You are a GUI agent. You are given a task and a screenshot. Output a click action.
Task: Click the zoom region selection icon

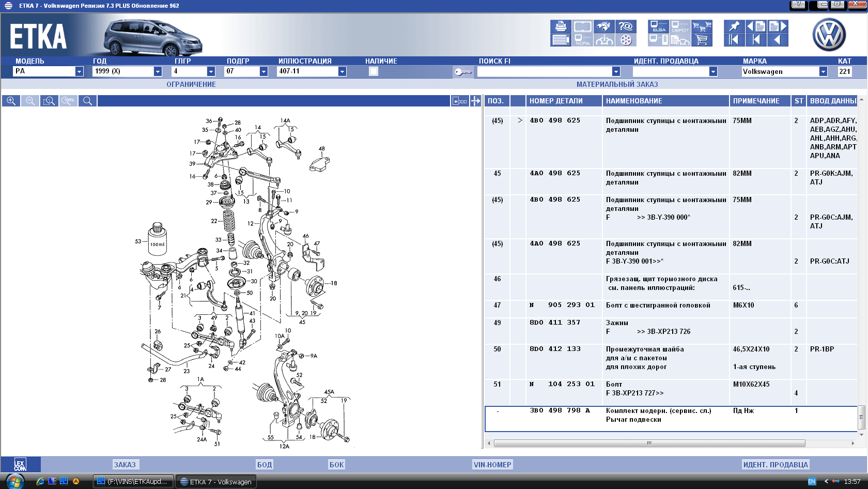pyautogui.click(x=49, y=101)
